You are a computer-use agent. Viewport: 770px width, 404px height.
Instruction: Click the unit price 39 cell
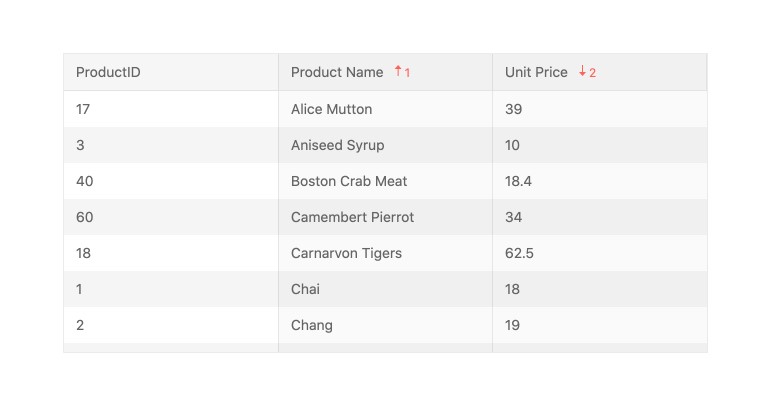pyautogui.click(x=513, y=109)
